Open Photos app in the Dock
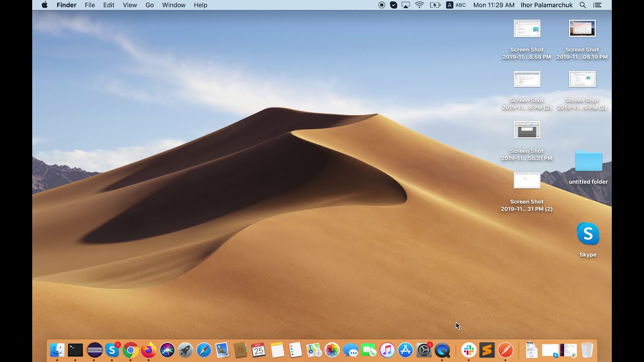This screenshot has width=644, height=362. (x=332, y=350)
